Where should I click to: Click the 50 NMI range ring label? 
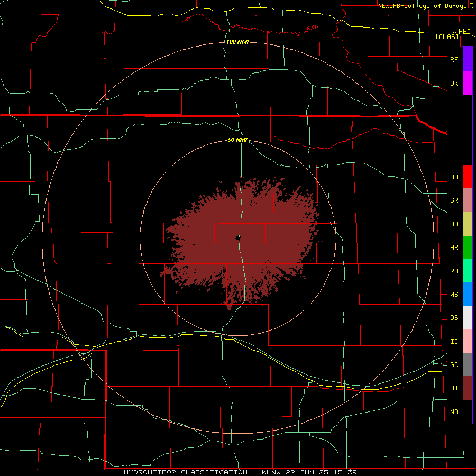click(237, 140)
